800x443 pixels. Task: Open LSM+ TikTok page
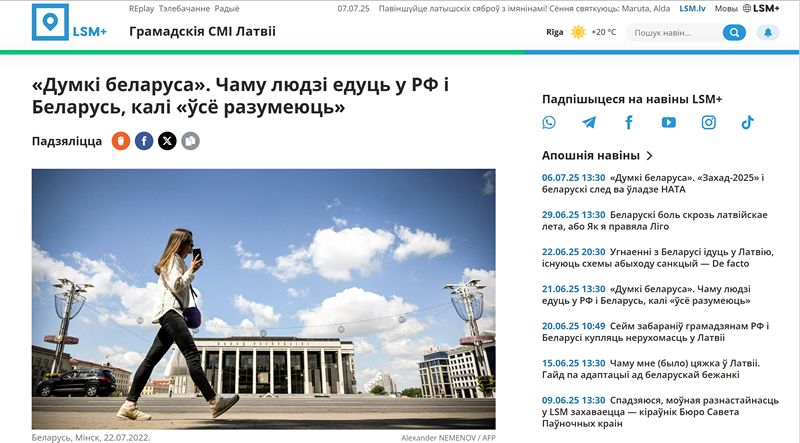pyautogui.click(x=747, y=123)
